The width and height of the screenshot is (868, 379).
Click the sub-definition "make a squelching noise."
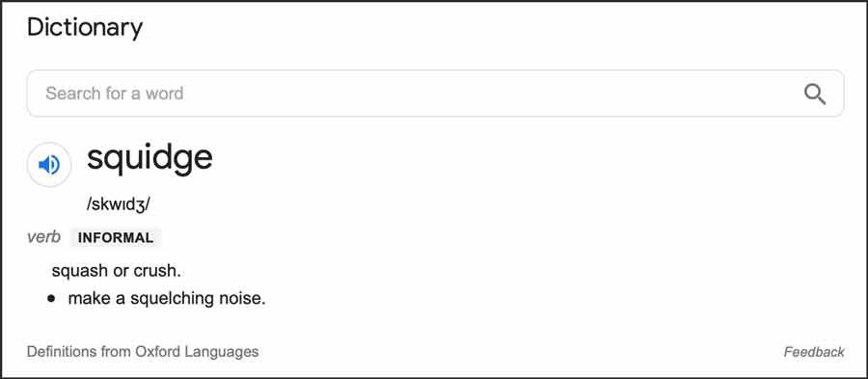pyautogui.click(x=167, y=299)
